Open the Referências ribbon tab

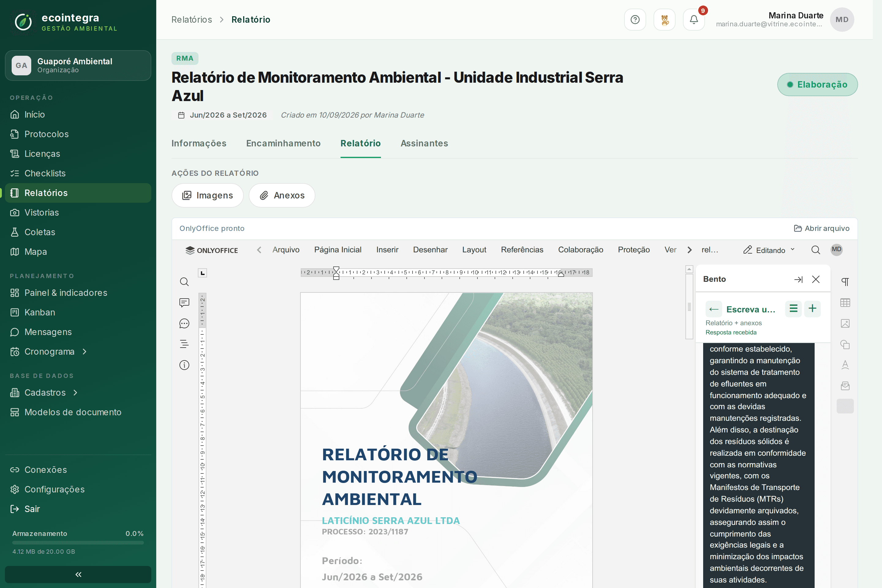pyautogui.click(x=522, y=250)
